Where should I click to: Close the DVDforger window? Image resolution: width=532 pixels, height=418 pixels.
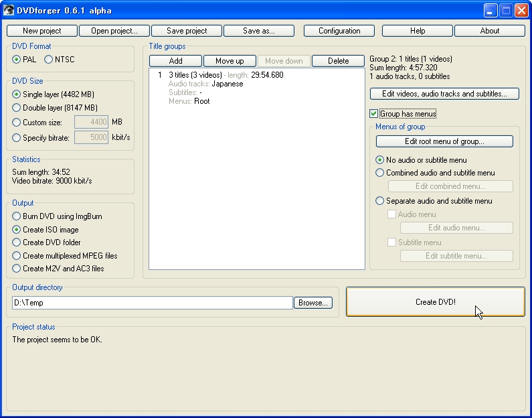[521, 11]
